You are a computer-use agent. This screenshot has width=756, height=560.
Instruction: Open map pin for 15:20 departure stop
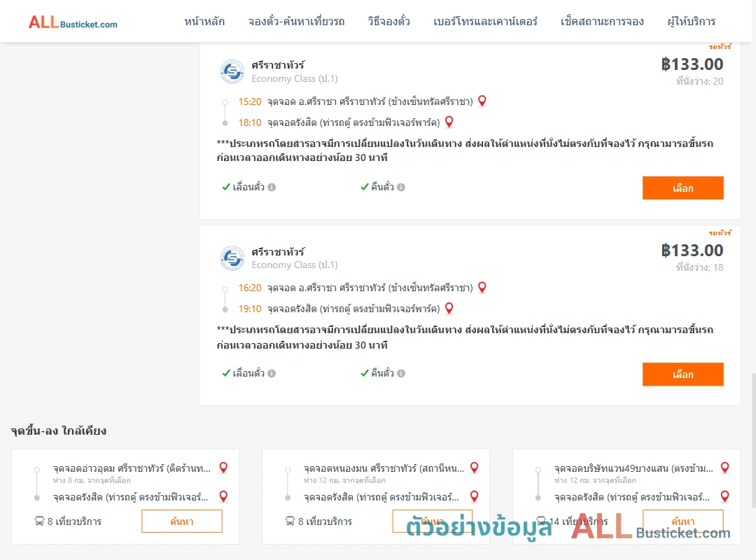(482, 101)
